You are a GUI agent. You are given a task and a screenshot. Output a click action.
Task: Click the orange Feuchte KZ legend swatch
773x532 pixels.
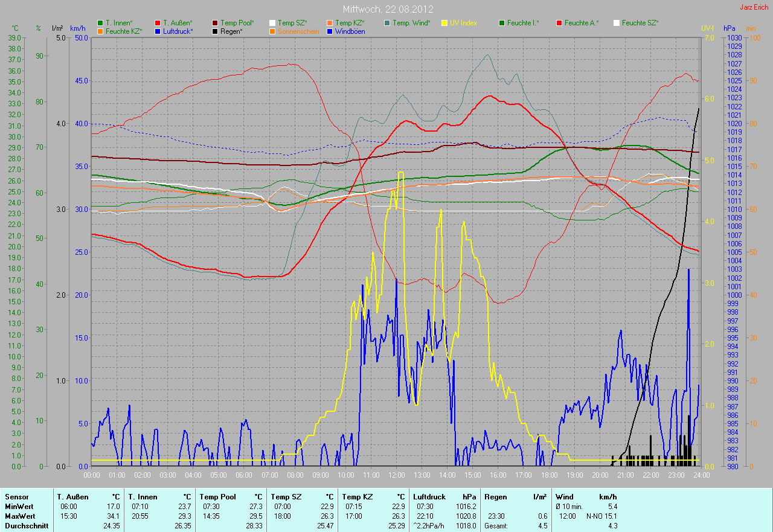coord(100,31)
